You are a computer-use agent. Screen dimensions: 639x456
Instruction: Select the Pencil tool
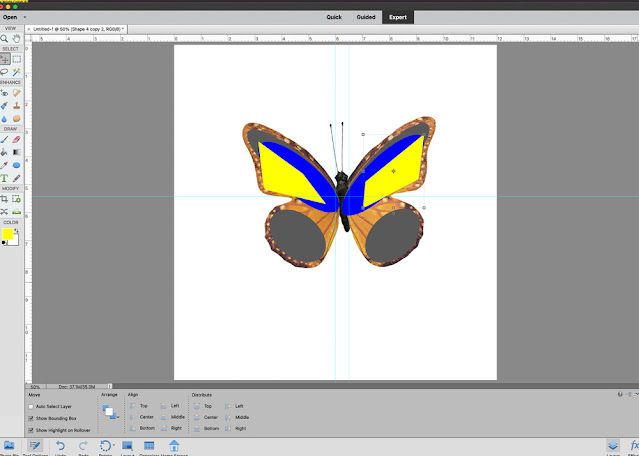[17, 178]
